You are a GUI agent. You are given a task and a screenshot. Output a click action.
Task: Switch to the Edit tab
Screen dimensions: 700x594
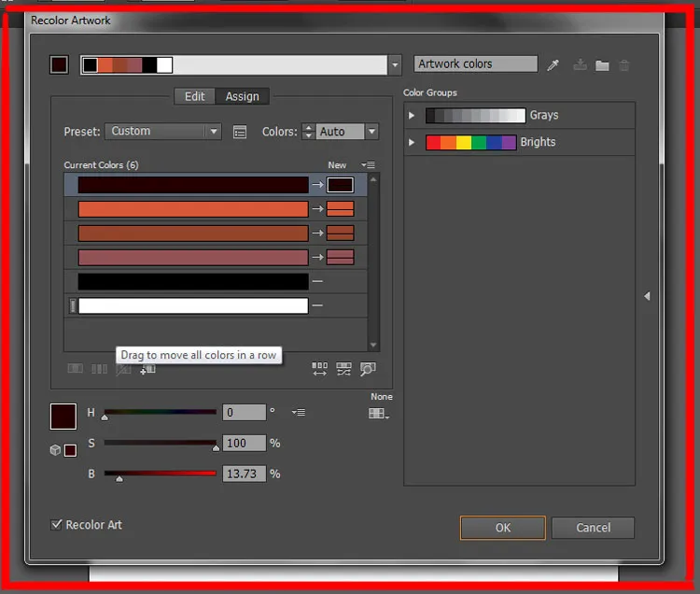194,96
